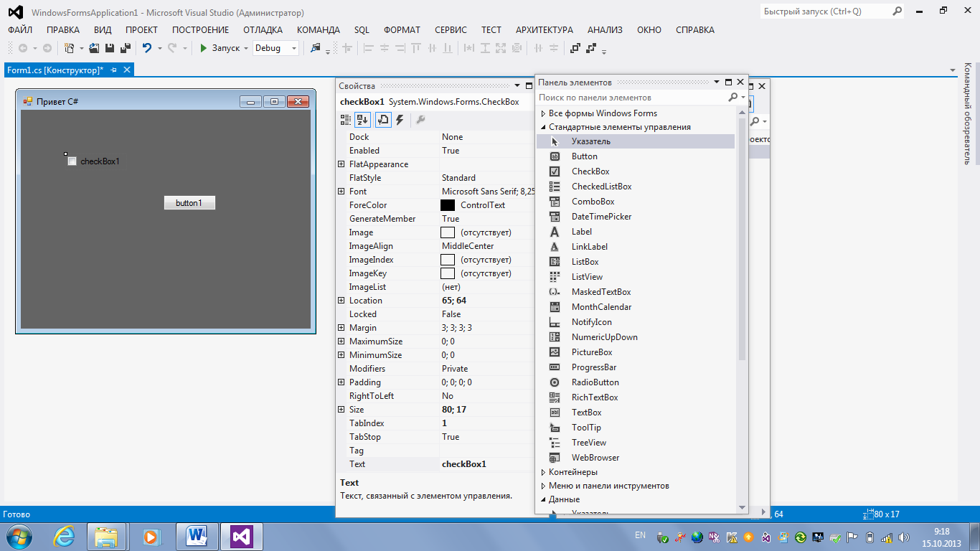This screenshot has width=980, height=551.
Task: Click the Bring to Front toolbar icon
Action: pos(575,48)
